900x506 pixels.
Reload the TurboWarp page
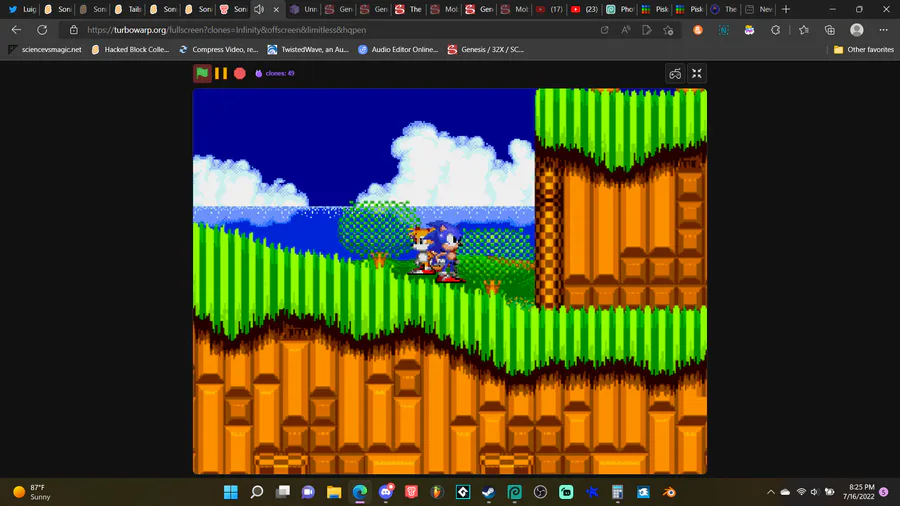(42, 30)
